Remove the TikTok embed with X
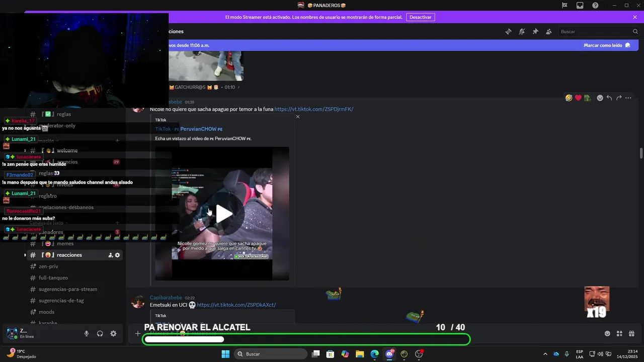The height and width of the screenshot is (362, 644). pos(298,117)
